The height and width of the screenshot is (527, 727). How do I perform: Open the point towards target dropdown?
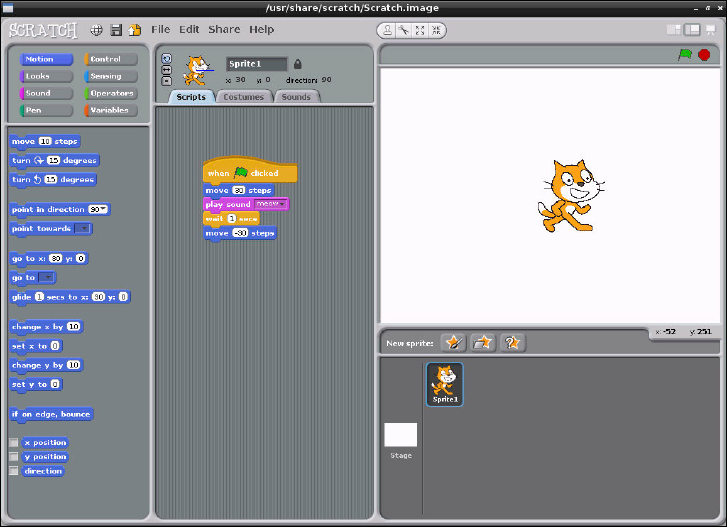click(x=84, y=229)
